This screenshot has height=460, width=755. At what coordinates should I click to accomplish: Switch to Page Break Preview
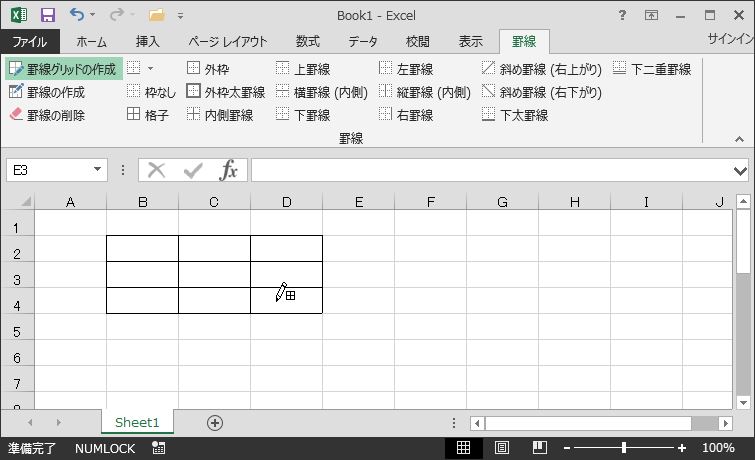click(x=540, y=448)
